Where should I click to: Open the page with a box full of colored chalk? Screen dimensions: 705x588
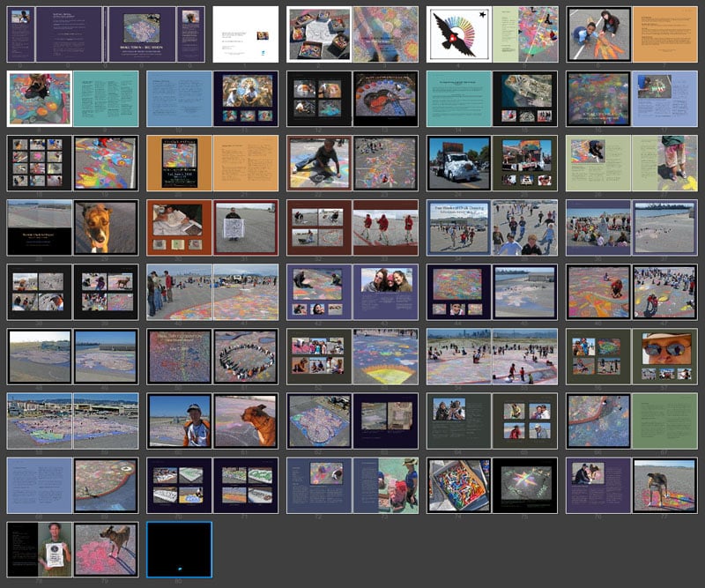pos(459,486)
